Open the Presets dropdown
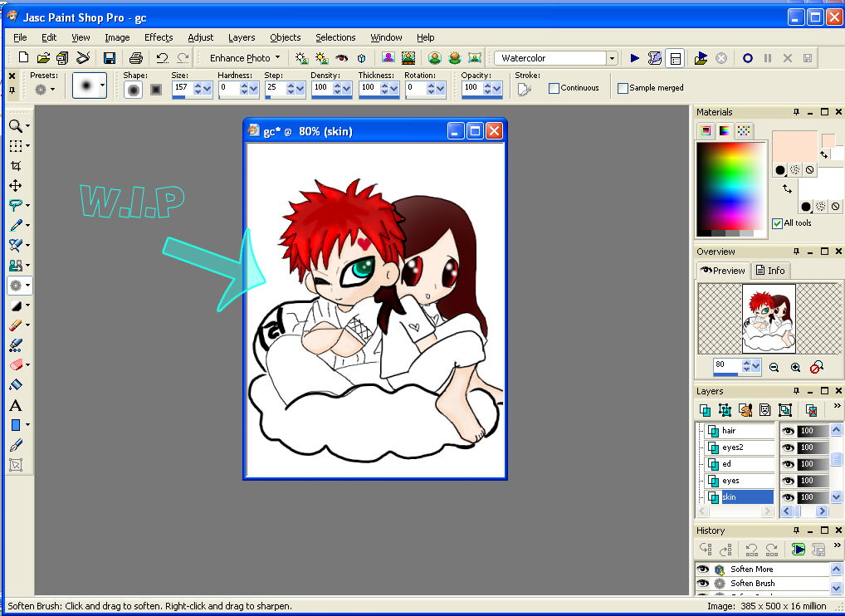 pyautogui.click(x=52, y=90)
